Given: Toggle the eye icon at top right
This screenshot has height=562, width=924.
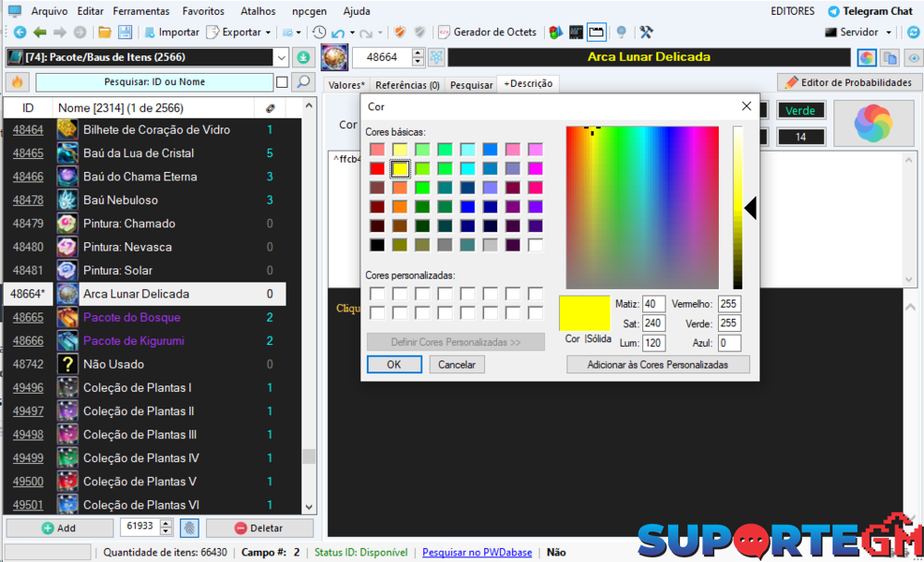Looking at the screenshot, I should 913,57.
